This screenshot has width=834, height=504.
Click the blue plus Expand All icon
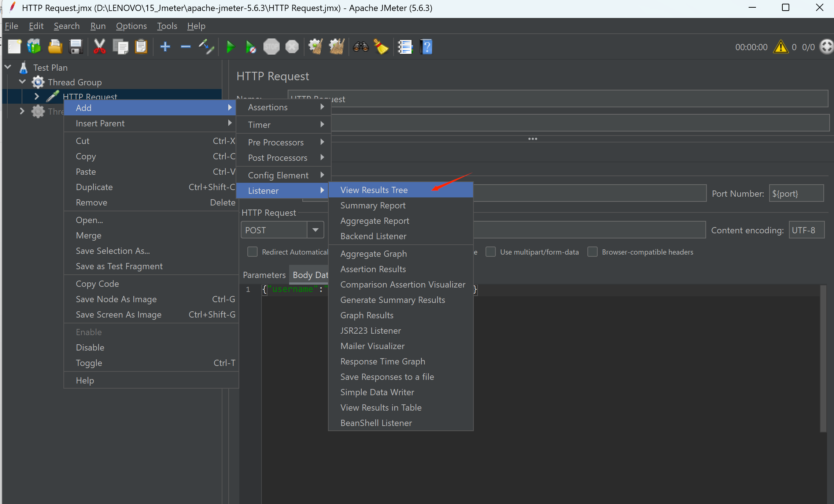tap(165, 47)
